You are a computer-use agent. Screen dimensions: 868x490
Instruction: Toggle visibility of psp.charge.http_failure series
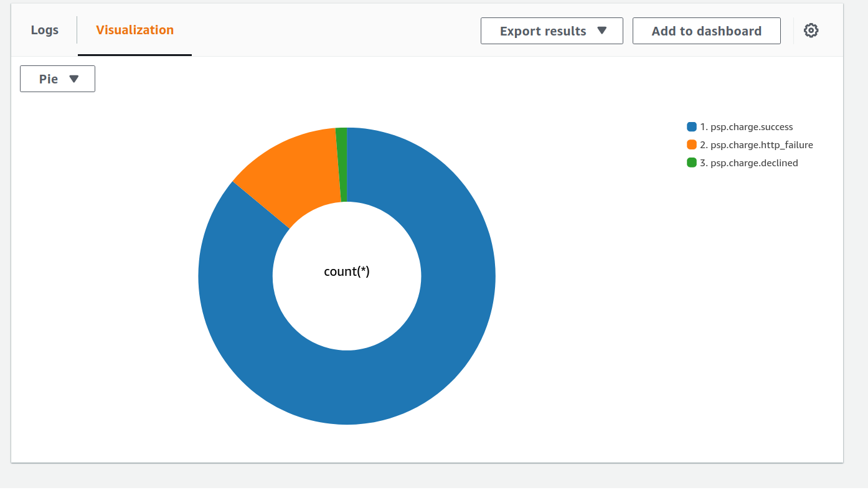coord(757,144)
